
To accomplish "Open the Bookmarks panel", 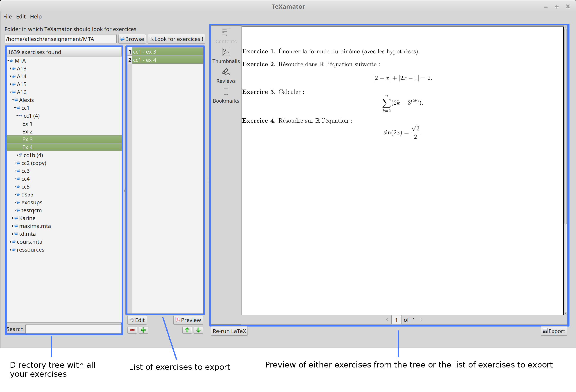I will [x=226, y=96].
